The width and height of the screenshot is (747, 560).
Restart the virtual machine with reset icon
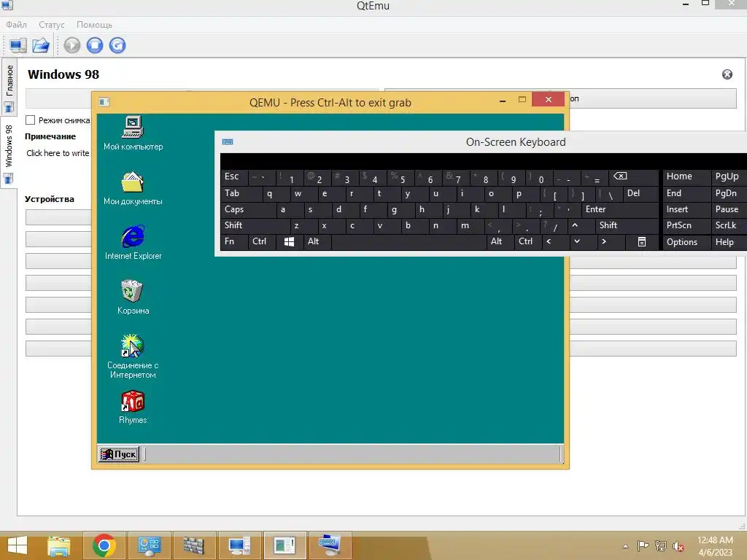[x=117, y=45]
